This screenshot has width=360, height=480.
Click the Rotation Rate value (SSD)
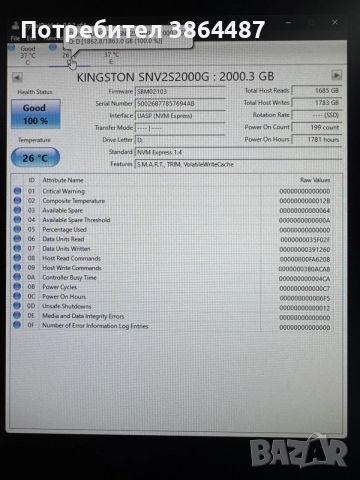click(317, 115)
